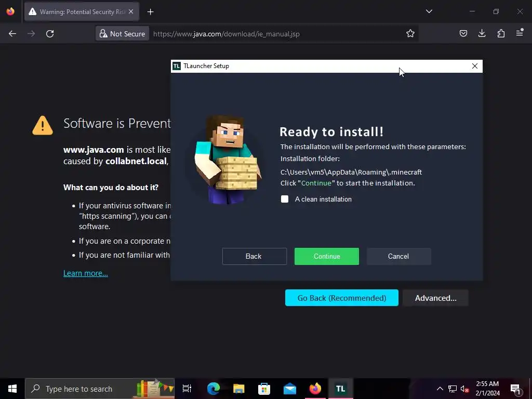532x399 pixels.
Task: Open the Firefox downloads panel
Action: [482, 33]
